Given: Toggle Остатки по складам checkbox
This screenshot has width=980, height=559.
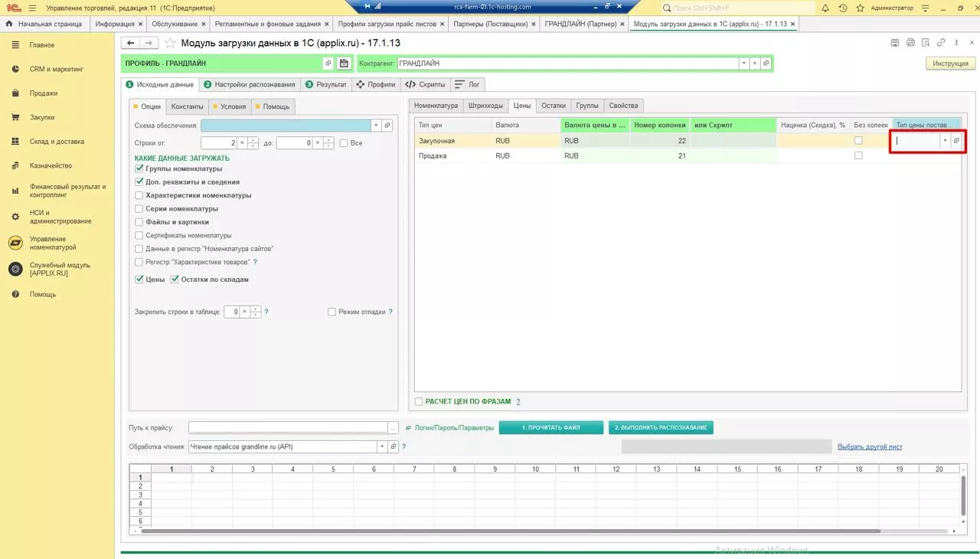Looking at the screenshot, I should pos(175,279).
